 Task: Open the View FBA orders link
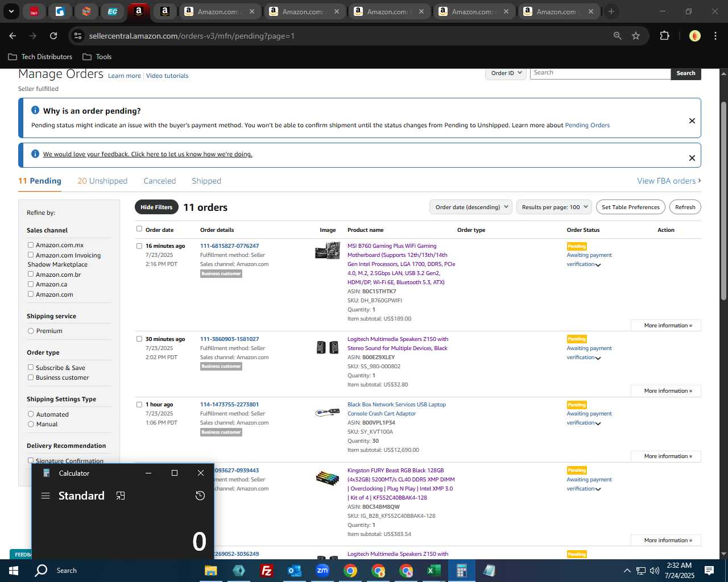coord(669,181)
